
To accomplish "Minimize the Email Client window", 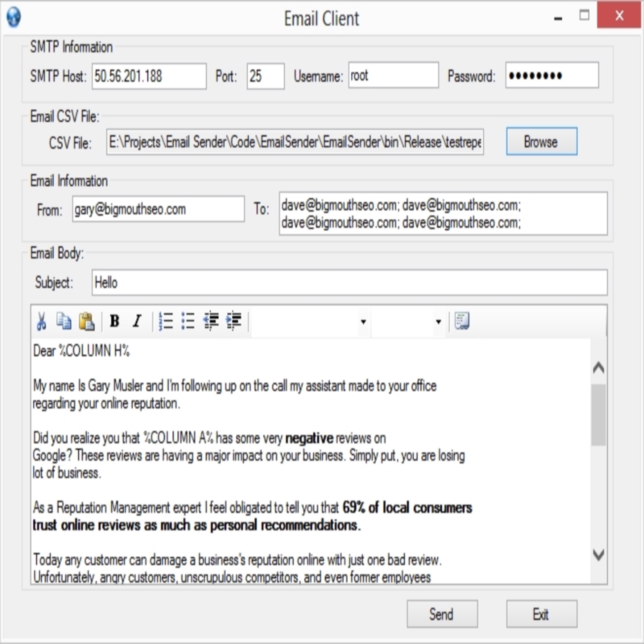I will click(558, 17).
